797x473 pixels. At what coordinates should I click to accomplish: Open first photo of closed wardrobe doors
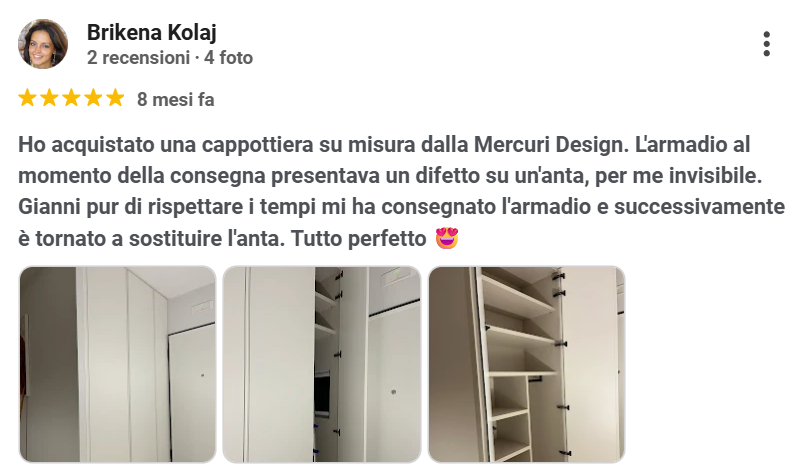point(117,364)
